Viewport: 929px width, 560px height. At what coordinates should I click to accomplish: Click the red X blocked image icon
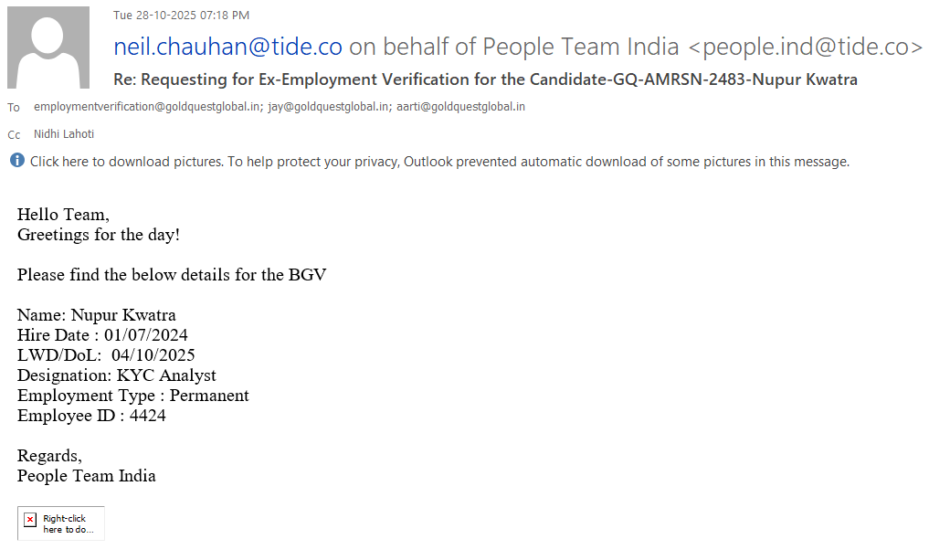coord(30,520)
